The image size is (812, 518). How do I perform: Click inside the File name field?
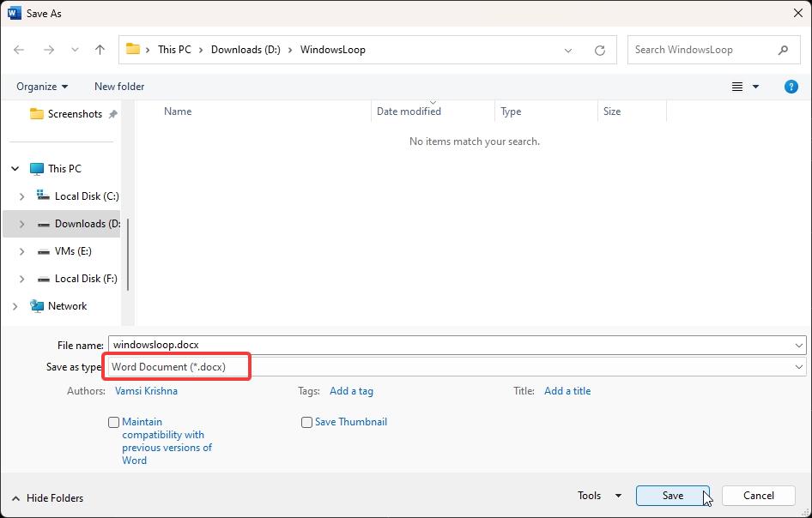click(343, 344)
